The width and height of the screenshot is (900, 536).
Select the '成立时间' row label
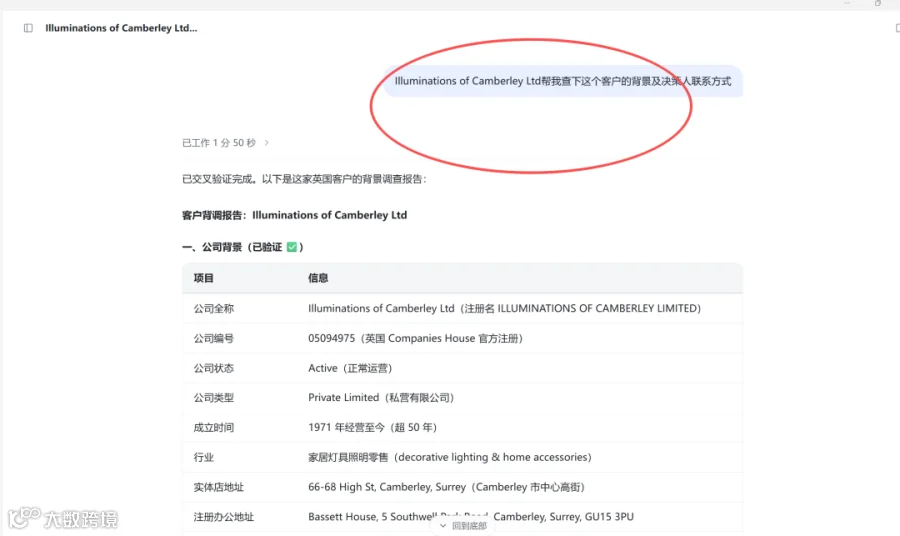(x=214, y=428)
